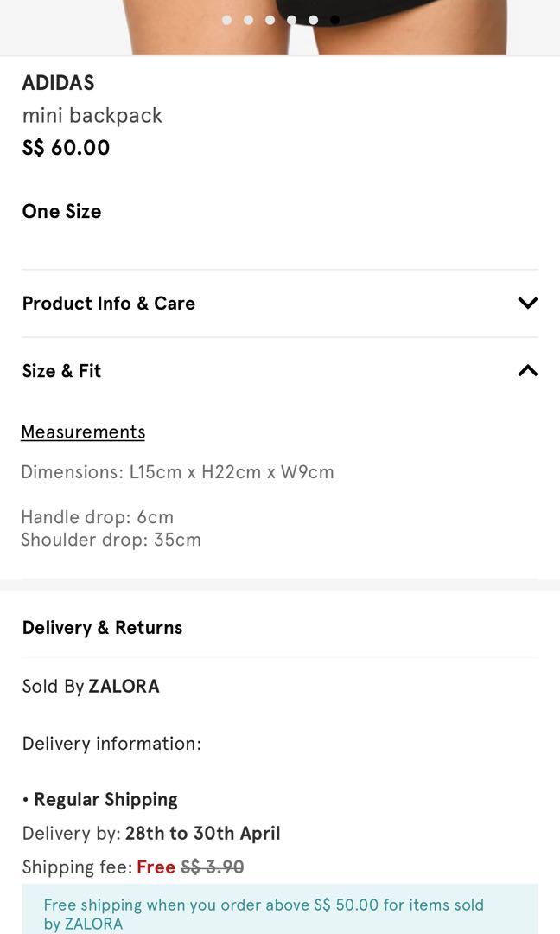Go to the first image carousel dot

(x=226, y=20)
